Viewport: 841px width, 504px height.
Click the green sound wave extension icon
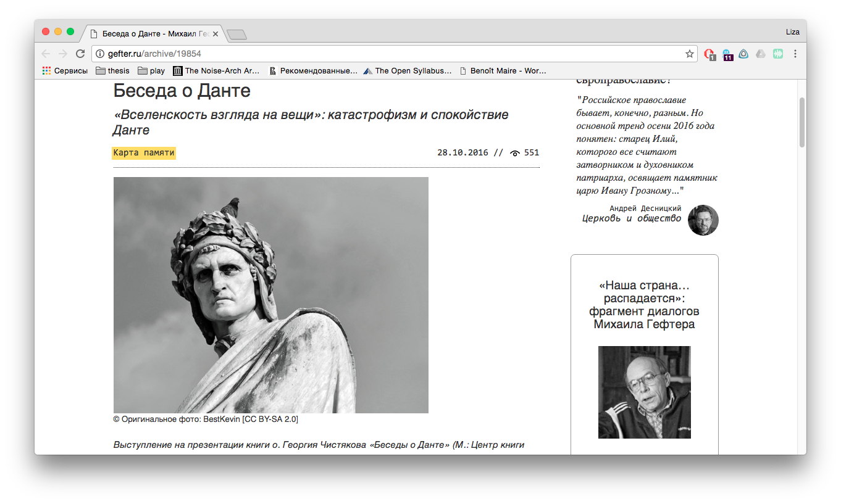tap(777, 54)
